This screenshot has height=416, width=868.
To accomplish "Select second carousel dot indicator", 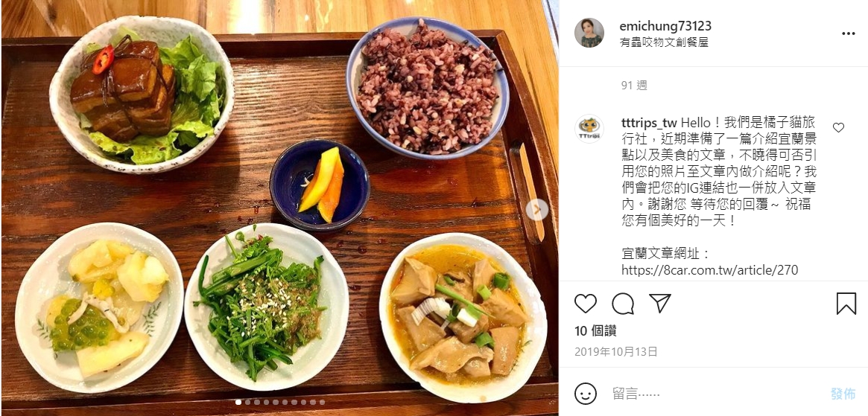I will pyautogui.click(x=248, y=402).
